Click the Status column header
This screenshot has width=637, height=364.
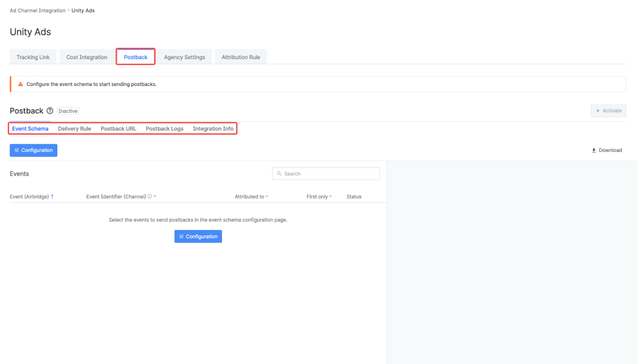pos(354,197)
